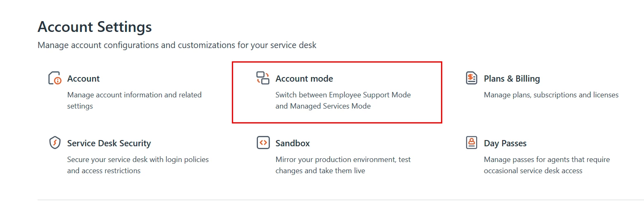Select the Service Desk Security shield icon

(x=55, y=143)
